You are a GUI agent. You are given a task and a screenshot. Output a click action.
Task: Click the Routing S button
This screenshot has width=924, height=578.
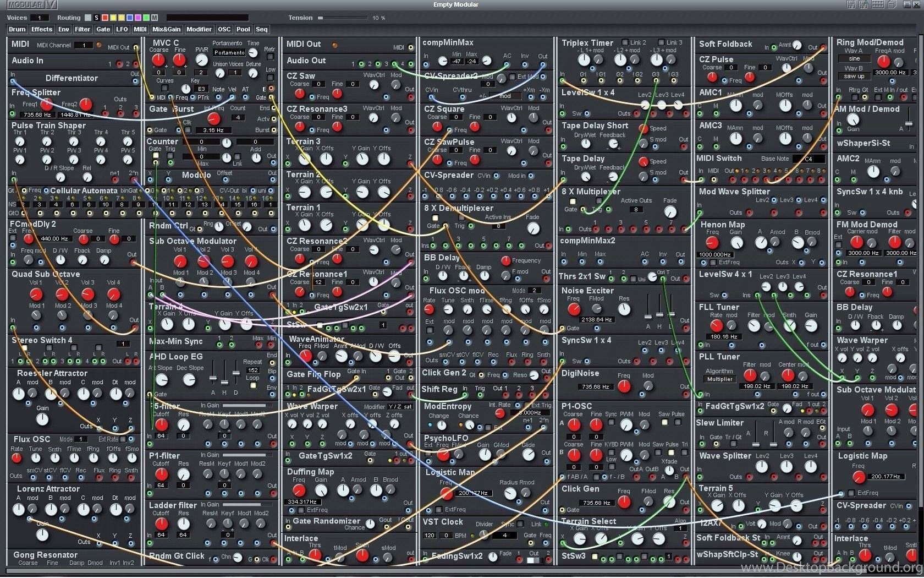[96, 18]
